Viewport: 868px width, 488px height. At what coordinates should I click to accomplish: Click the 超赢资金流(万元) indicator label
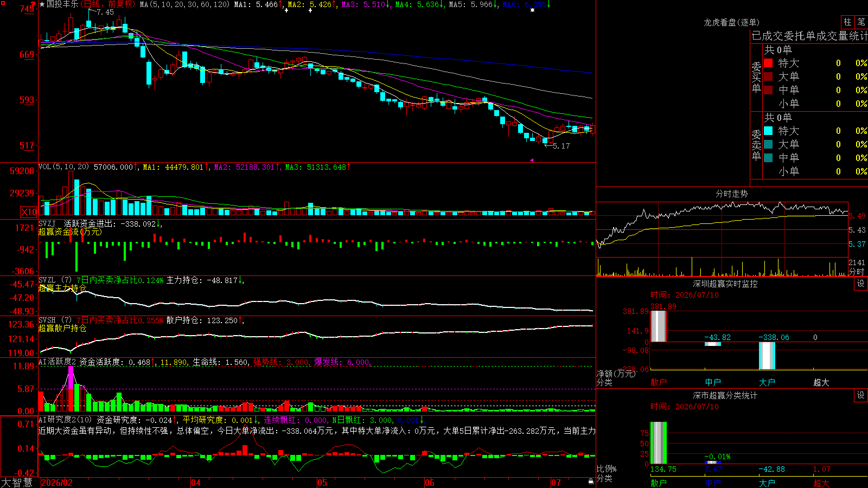tap(70, 232)
